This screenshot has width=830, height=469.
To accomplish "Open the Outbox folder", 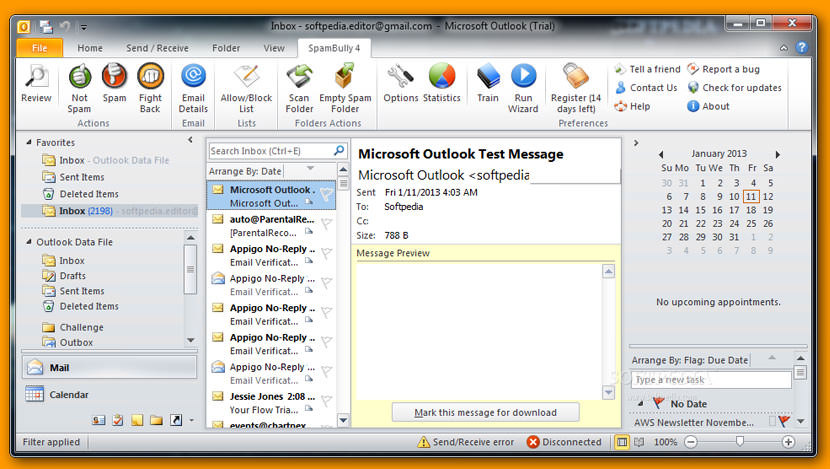I will (x=68, y=342).
